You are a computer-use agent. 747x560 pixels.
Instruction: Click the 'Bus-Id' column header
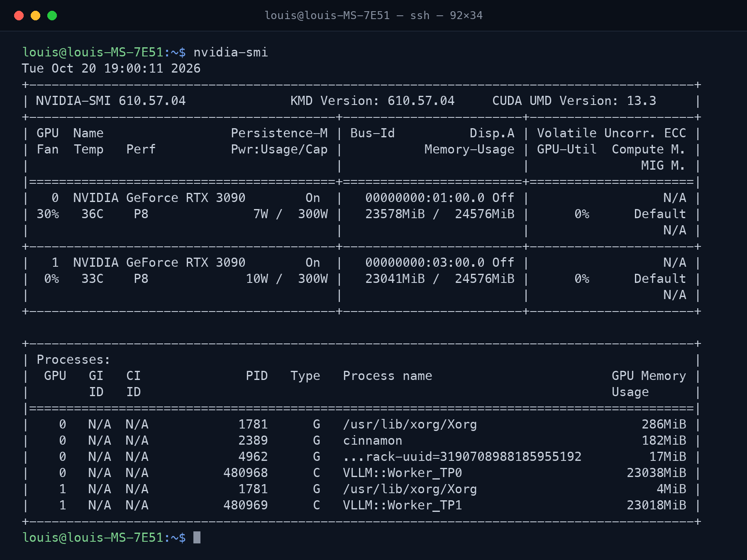[372, 133]
